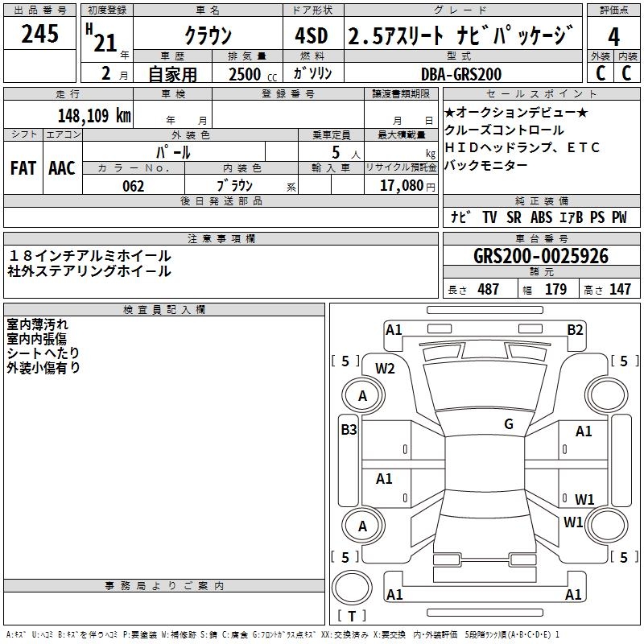Select the color number 062

133,186
